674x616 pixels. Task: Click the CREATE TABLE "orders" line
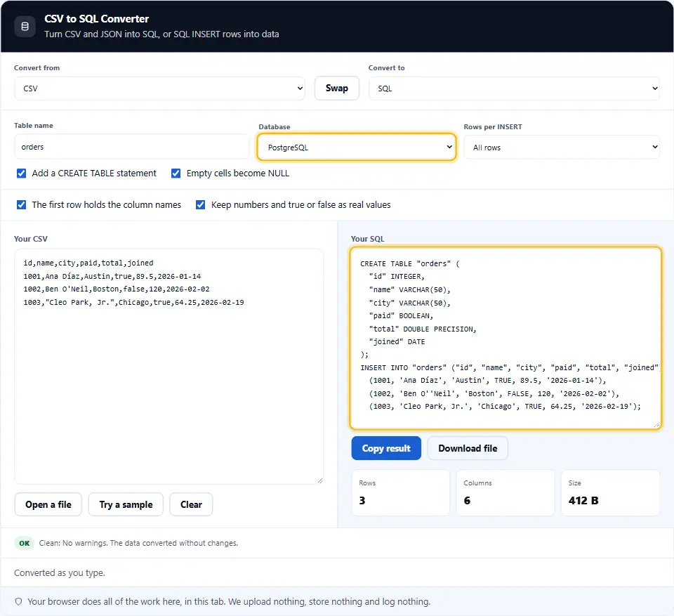click(410, 263)
